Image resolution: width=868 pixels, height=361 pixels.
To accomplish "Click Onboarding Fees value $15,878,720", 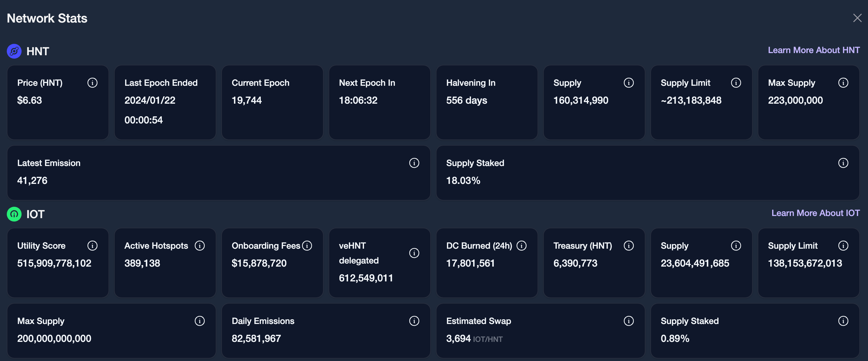I will (259, 263).
